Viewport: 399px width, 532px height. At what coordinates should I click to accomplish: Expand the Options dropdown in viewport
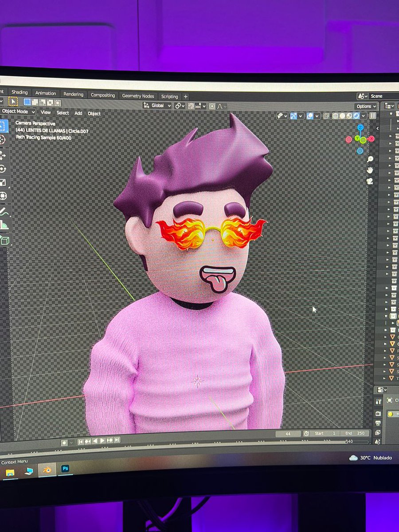coord(365,106)
